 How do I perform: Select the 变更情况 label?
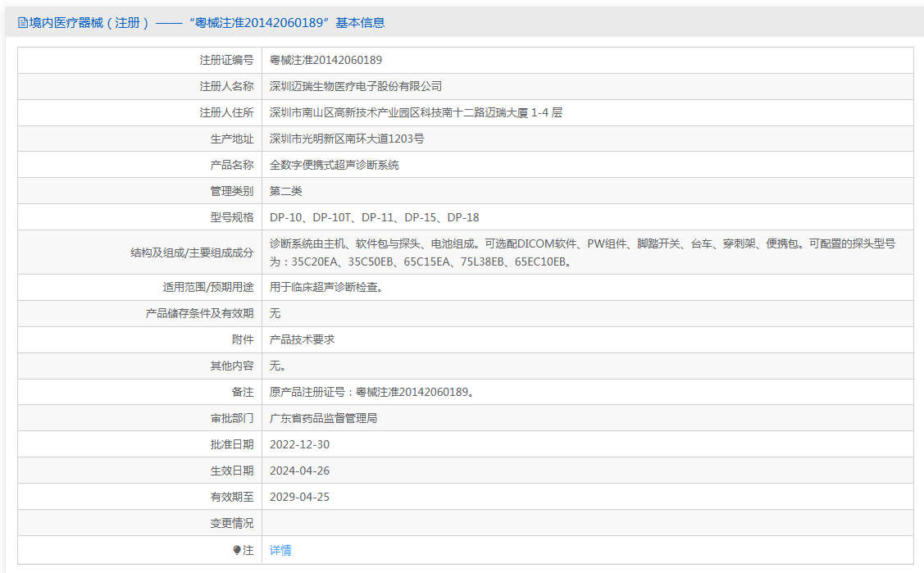pos(231,524)
